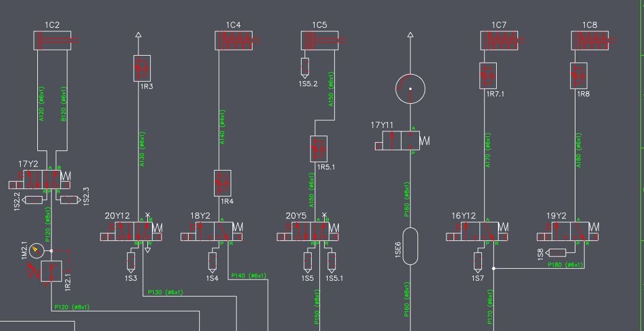The width and height of the screenshot is (644, 331).
Task: Pick the 16Y12 directional valve symbol
Action: click(x=477, y=232)
